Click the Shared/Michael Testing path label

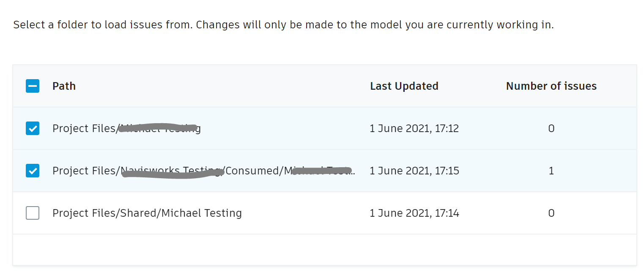point(147,213)
